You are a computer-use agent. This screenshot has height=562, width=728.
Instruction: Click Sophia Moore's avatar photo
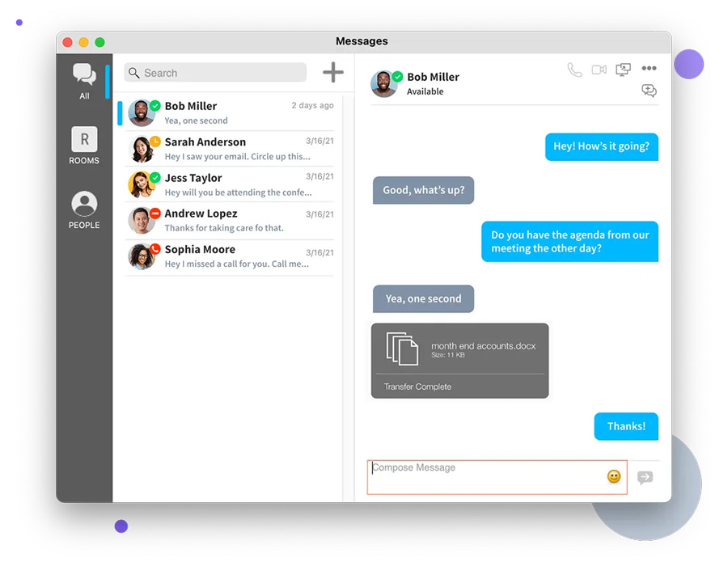141,256
